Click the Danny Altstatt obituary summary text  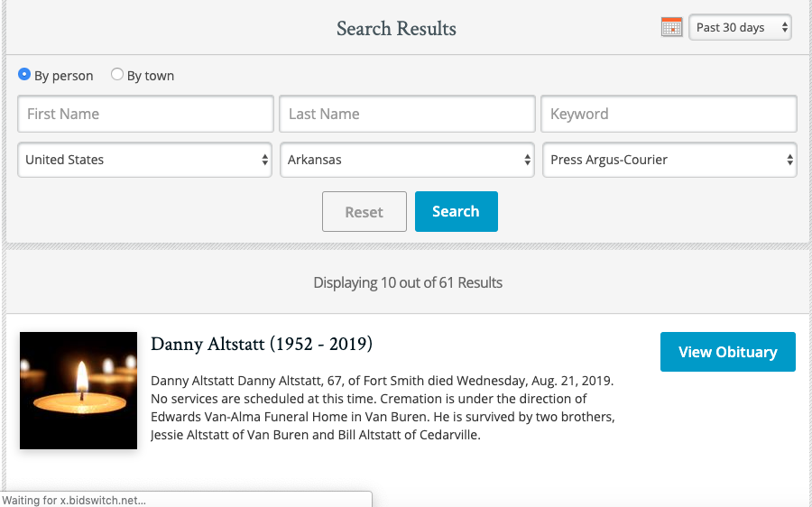pos(383,408)
